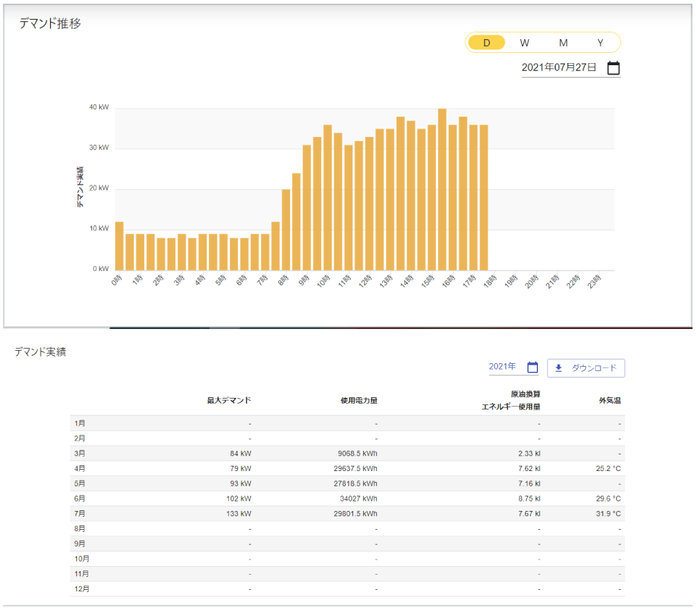Click the 2021年07月27日 date field
696x616 pixels.
[x=559, y=67]
